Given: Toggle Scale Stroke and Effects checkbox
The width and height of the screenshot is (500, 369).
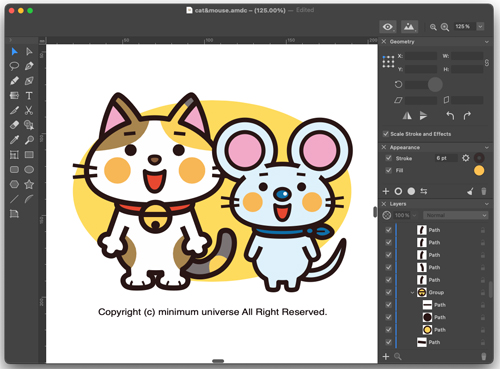Looking at the screenshot, I should click(x=386, y=134).
